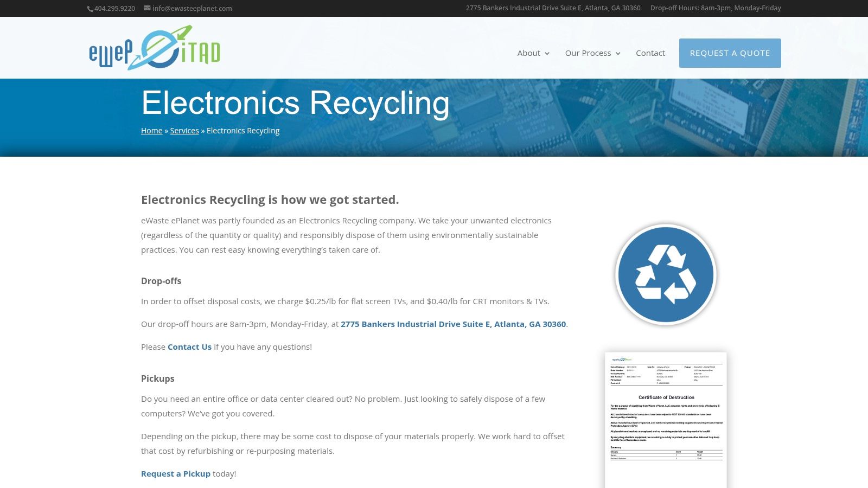Click the bold Atlanta address link in Drop-offs
Image resolution: width=868 pixels, height=488 pixels.
pyautogui.click(x=454, y=324)
